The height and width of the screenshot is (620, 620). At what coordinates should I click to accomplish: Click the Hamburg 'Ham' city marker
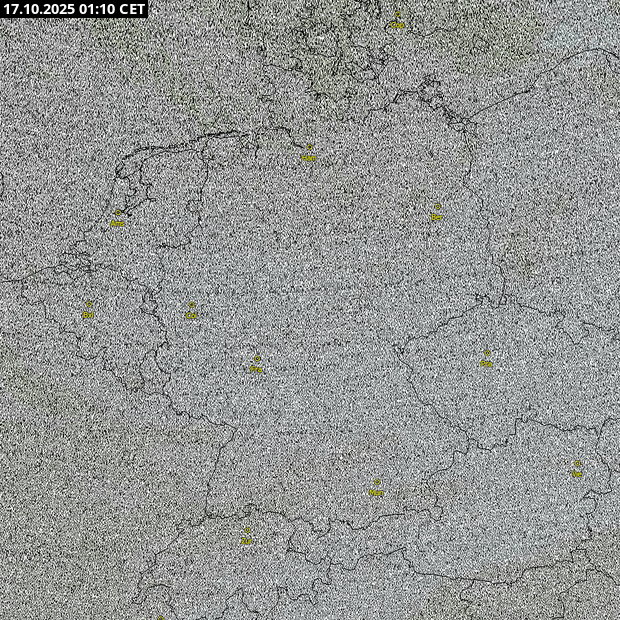tap(309, 148)
